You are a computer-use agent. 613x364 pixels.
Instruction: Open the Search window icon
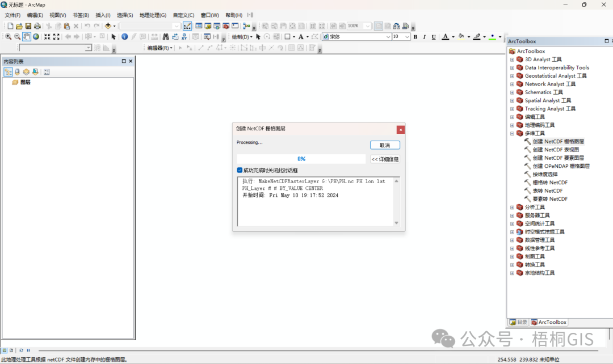click(217, 26)
